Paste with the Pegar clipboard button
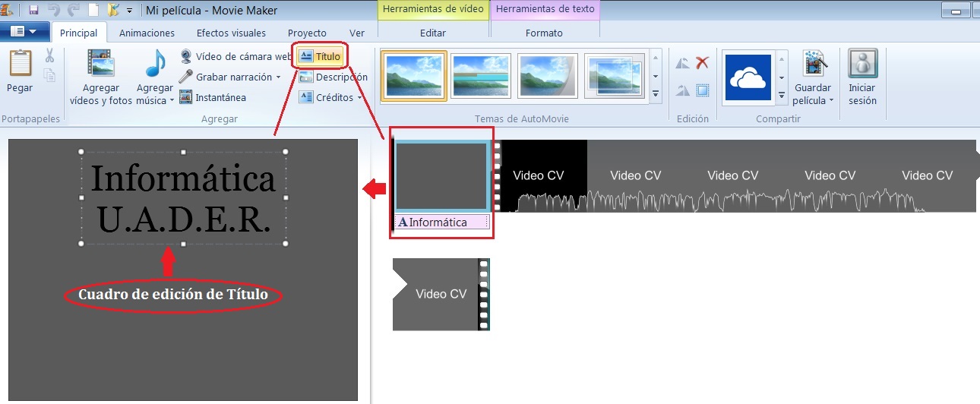Image resolution: width=980 pixels, height=404 pixels. (20, 71)
